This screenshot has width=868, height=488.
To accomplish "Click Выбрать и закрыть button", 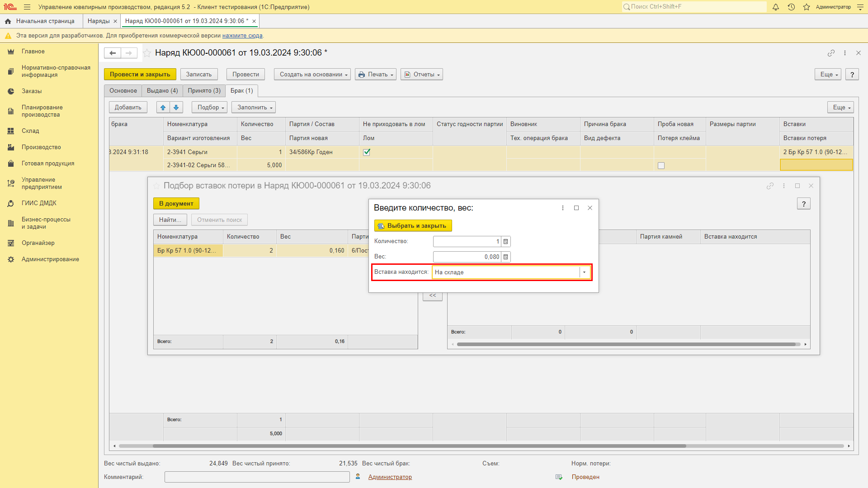I will point(413,225).
